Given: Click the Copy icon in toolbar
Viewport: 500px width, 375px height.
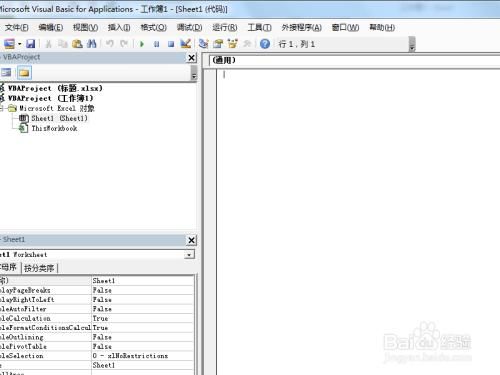Looking at the screenshot, I should point(63,44).
